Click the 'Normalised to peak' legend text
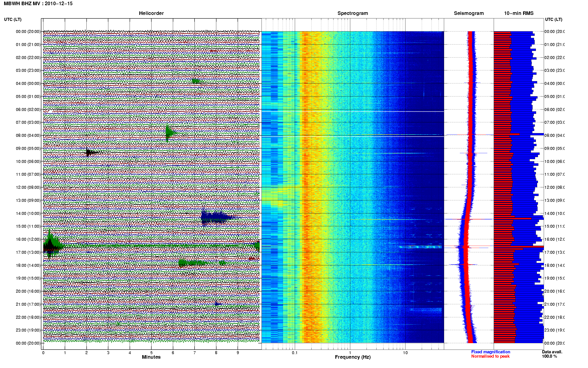Screen dimensions: 588x368 tap(490, 356)
